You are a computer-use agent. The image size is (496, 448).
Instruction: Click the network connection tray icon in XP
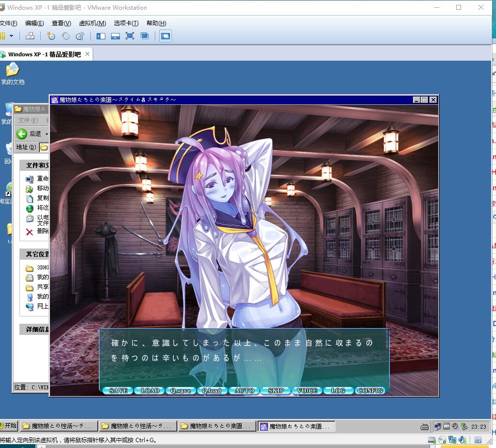pyautogui.click(x=438, y=427)
